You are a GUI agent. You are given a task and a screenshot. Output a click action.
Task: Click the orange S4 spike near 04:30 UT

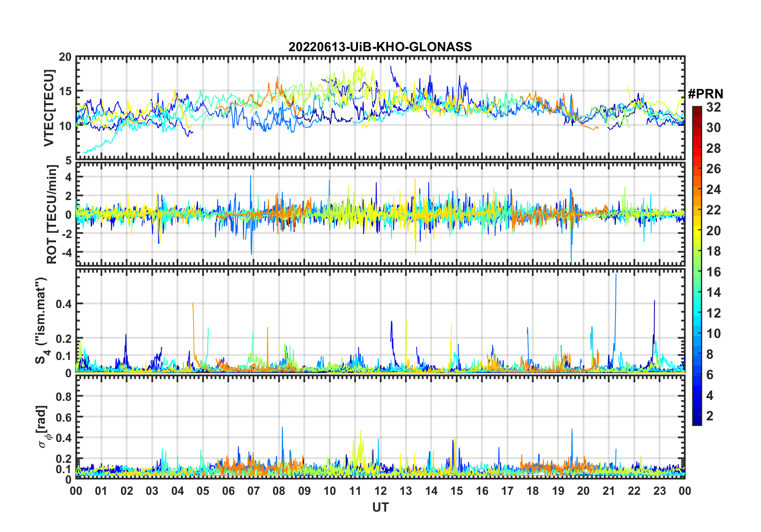coord(194,328)
